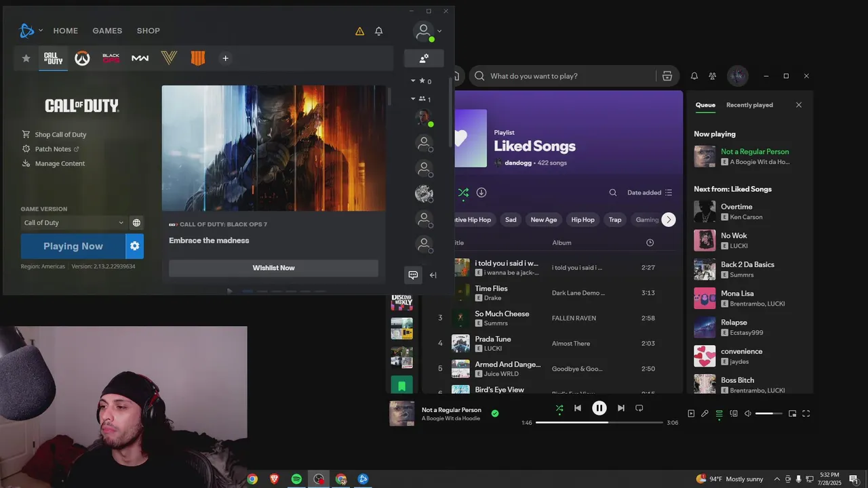Toggle the queue panel button
The width and height of the screenshot is (868, 488).
coord(719,413)
